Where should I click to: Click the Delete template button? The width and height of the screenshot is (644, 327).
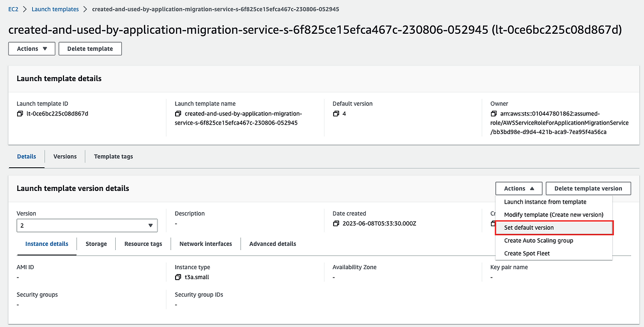tap(90, 49)
